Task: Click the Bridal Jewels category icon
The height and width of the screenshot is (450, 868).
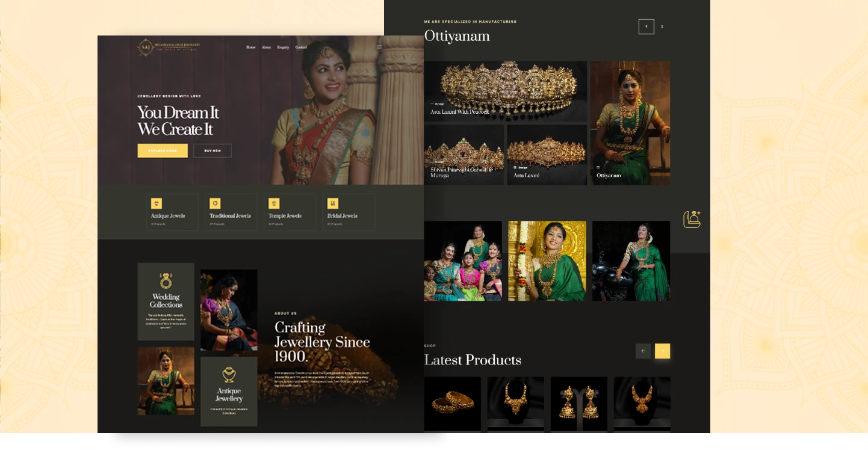Action: [333, 203]
